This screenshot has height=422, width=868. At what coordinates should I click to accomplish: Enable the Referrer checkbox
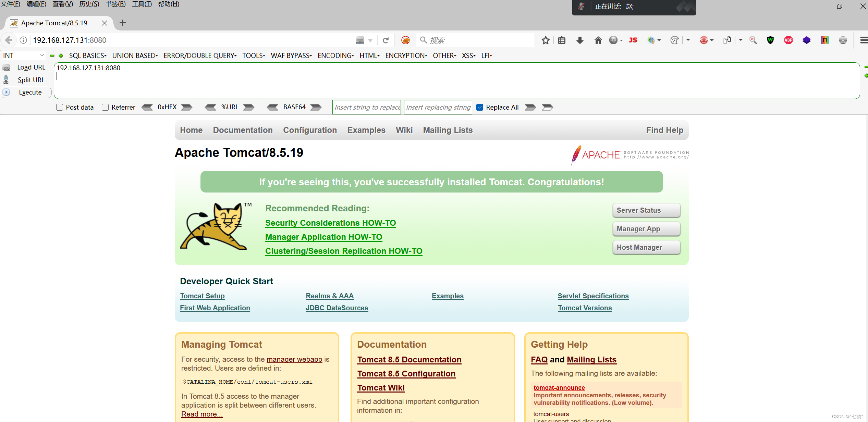pyautogui.click(x=105, y=107)
